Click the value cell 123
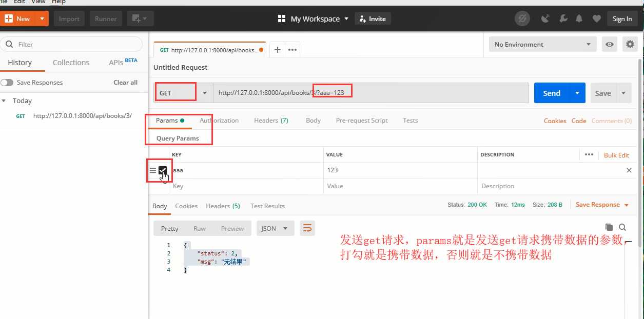 pyautogui.click(x=400, y=170)
